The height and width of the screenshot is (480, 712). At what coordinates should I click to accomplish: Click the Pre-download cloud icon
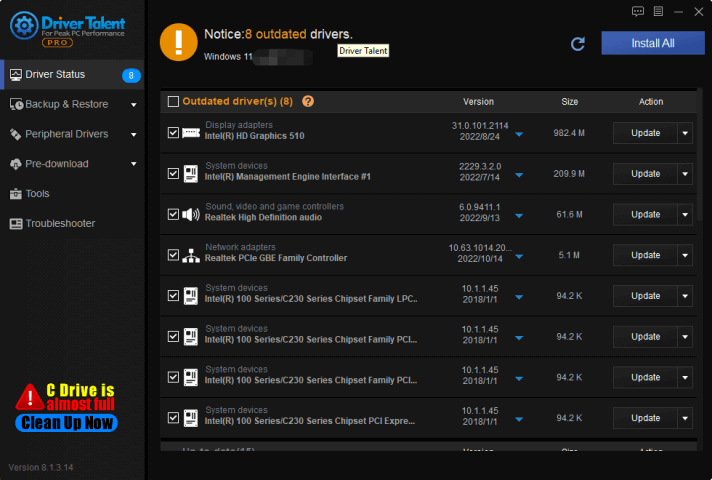15,164
